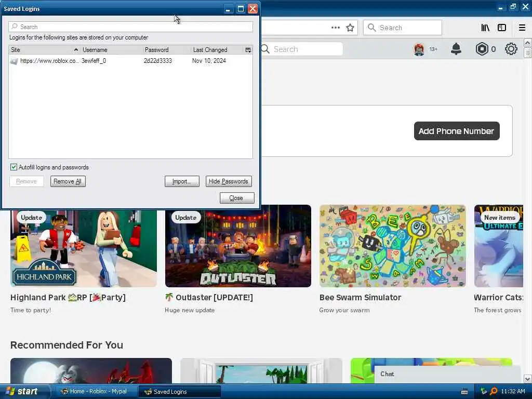The height and width of the screenshot is (399, 532).
Task: Click the Bee Swarm Simulator title link
Action: pos(360,298)
